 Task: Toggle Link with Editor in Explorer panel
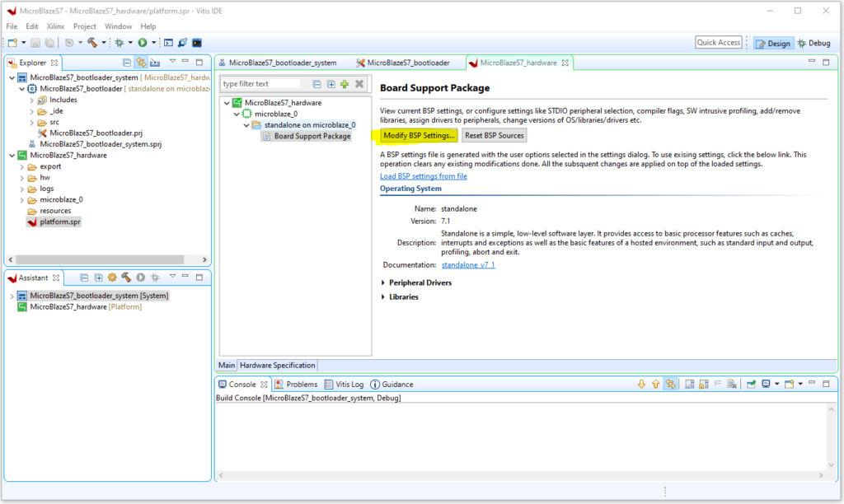(x=141, y=62)
